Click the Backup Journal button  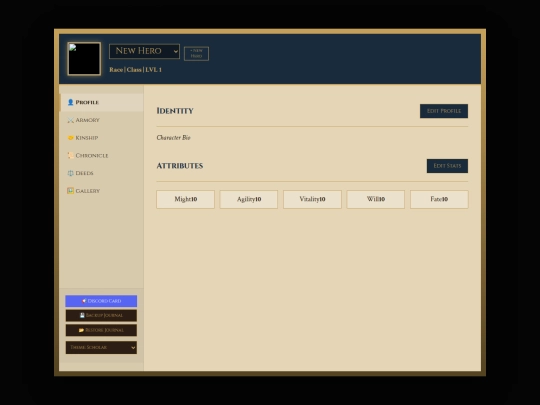click(101, 315)
